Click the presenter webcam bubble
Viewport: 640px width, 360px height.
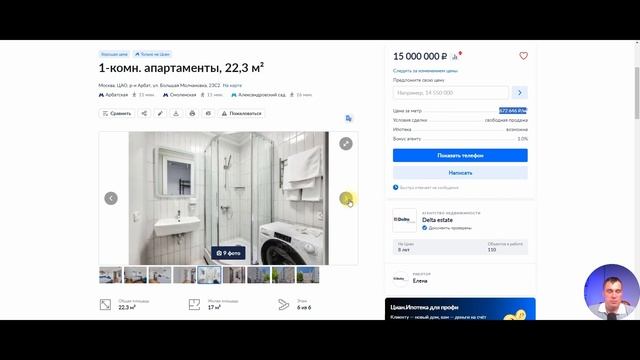click(611, 292)
